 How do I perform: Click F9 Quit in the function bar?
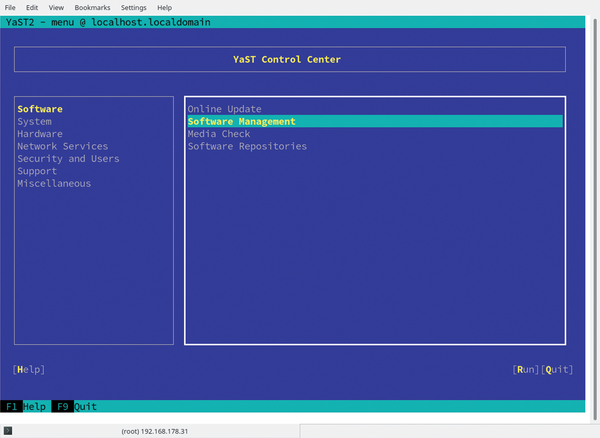[x=74, y=406]
